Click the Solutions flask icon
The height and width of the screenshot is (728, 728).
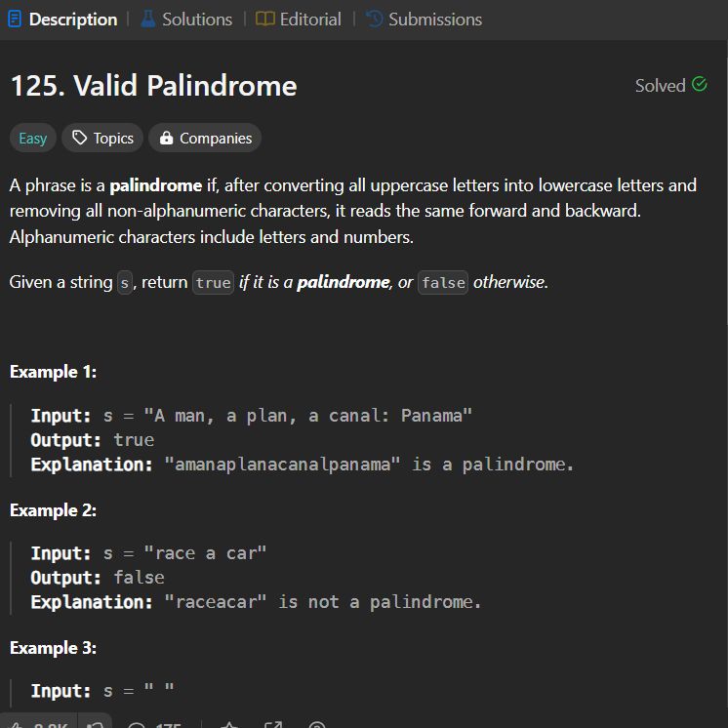(148, 20)
